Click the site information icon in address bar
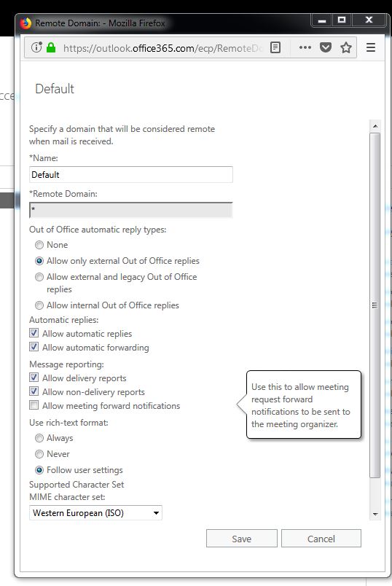Screen dimensions: 392x586 [x=36, y=47]
